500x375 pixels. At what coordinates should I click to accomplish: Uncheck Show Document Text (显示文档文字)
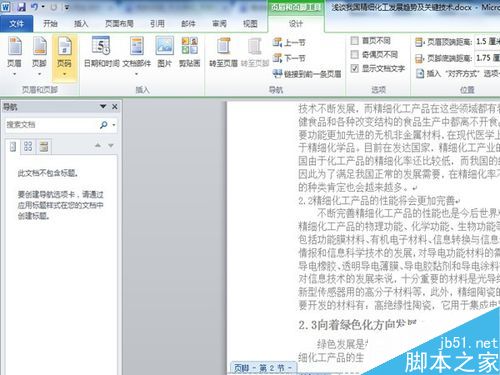(x=355, y=68)
